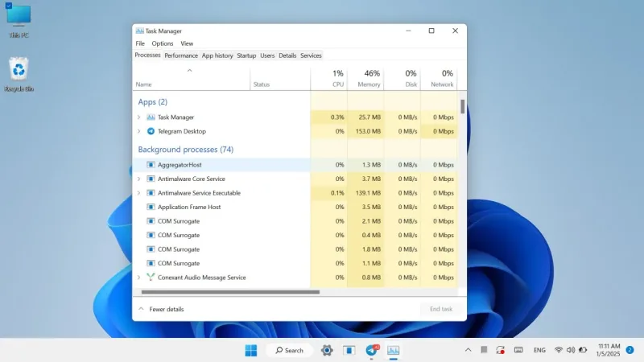This screenshot has height=362, width=644.
Task: Open the ENG language indicator
Action: [x=539, y=350]
